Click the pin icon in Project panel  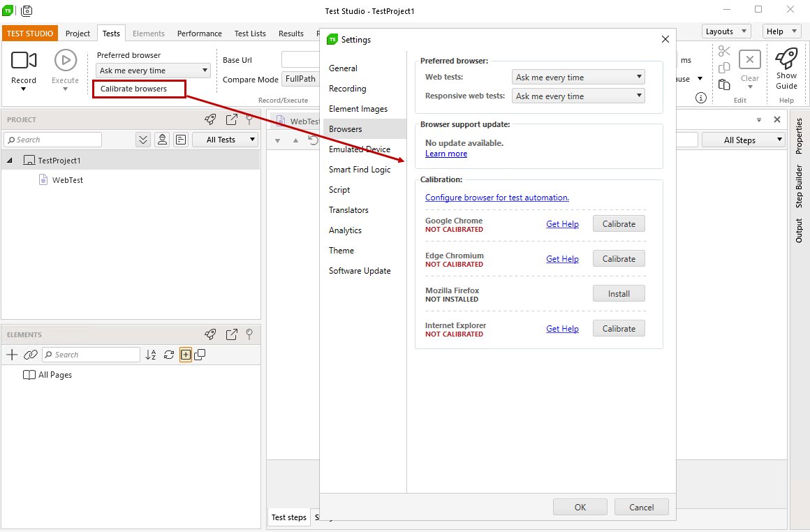249,119
